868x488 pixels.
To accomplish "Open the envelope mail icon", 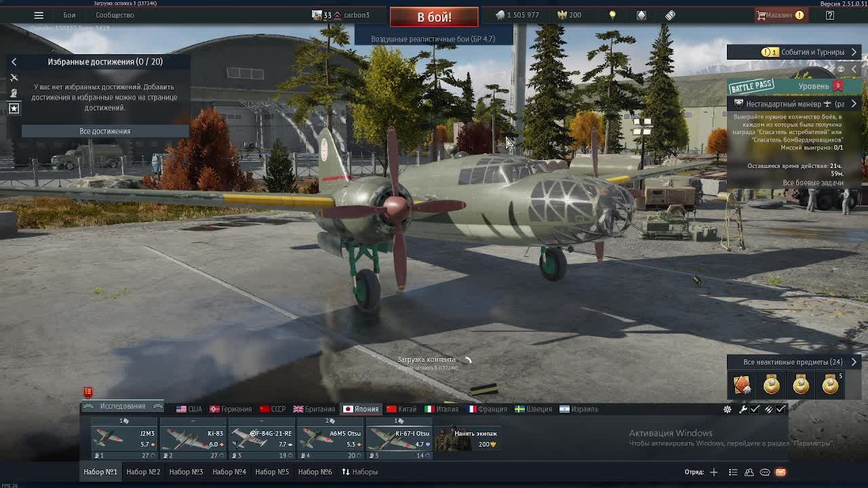I will 781,472.
